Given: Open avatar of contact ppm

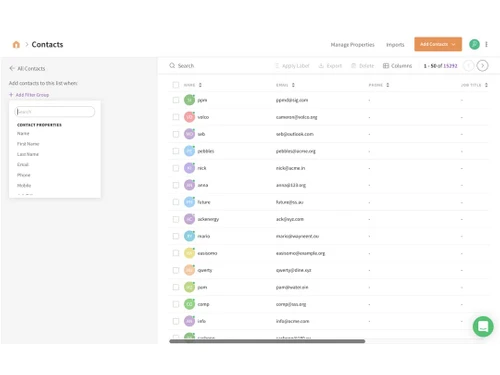Looking at the screenshot, I should (189, 100).
